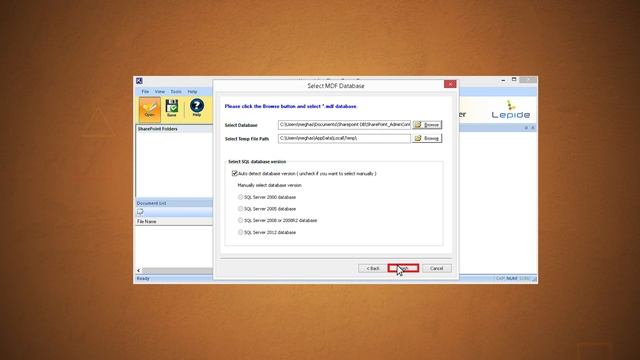640x360 pixels.
Task: Maximize the main application window
Action: [514, 80]
